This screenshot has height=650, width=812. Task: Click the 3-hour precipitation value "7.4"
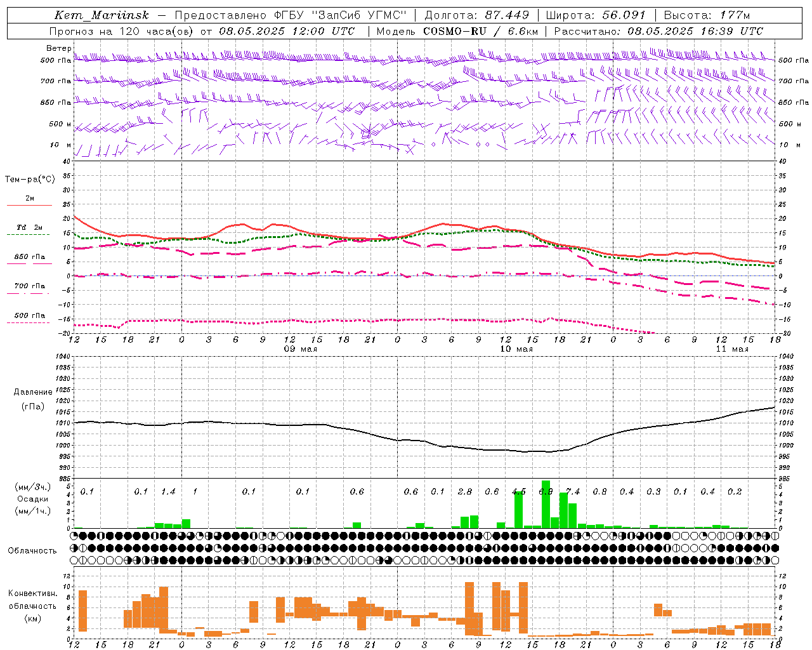click(573, 492)
